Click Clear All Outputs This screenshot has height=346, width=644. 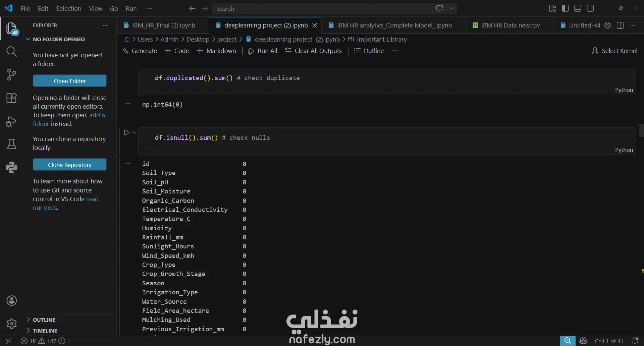[313, 51]
